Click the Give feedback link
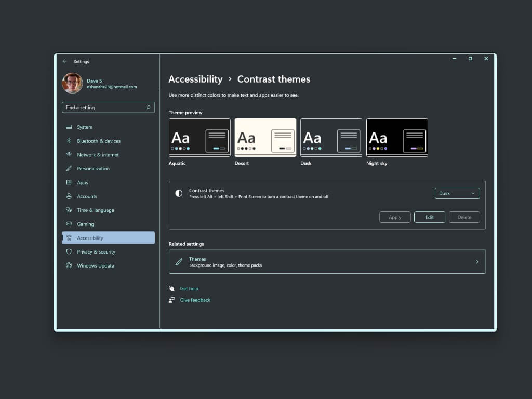This screenshot has height=399, width=532. (x=195, y=300)
